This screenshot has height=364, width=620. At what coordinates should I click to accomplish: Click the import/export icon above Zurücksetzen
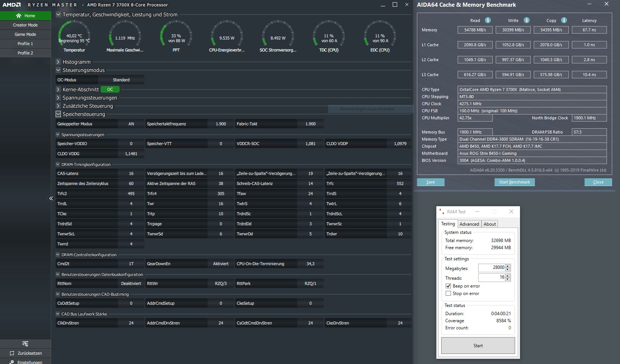25,343
